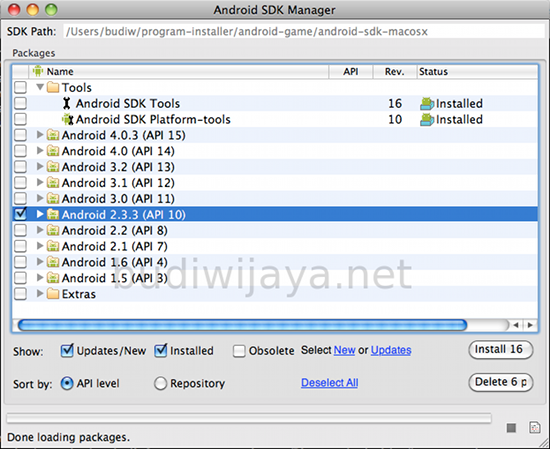The height and width of the screenshot is (449, 550).
Task: Click the Deselect All link
Action: [330, 383]
